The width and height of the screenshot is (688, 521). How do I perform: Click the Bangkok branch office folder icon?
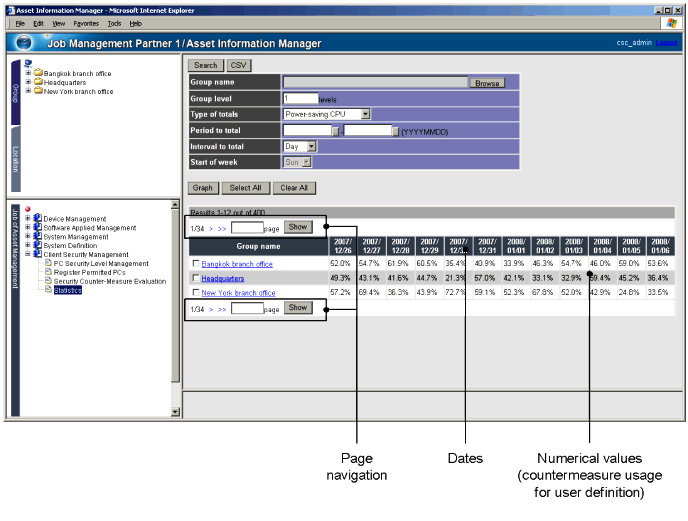[x=38, y=73]
